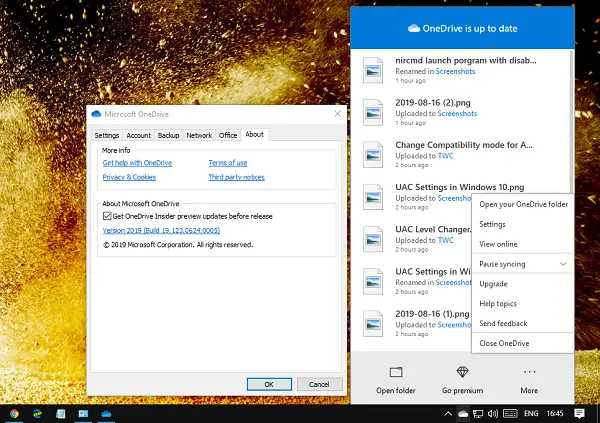The width and height of the screenshot is (600, 423).
Task: Select the About tab
Action: [x=254, y=134]
